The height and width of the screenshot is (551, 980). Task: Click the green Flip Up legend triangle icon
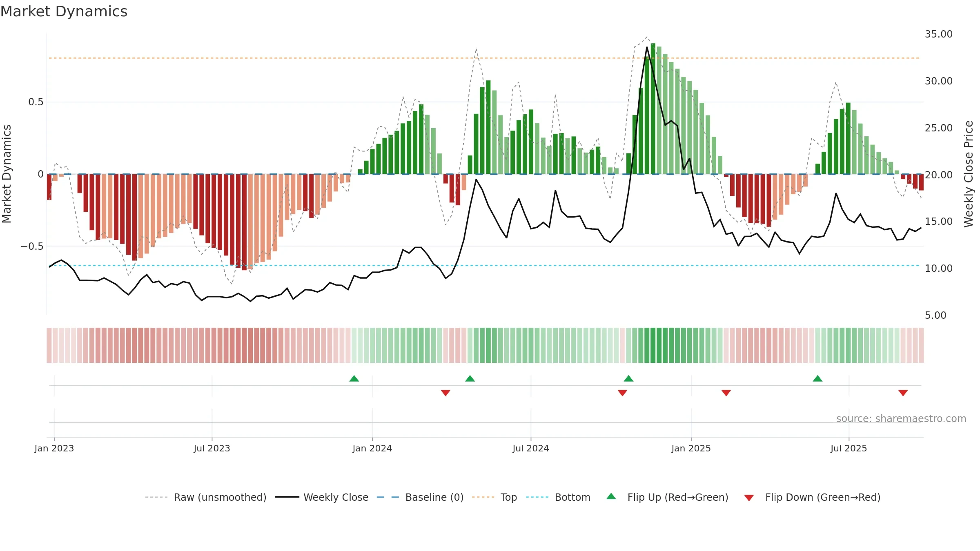click(611, 496)
